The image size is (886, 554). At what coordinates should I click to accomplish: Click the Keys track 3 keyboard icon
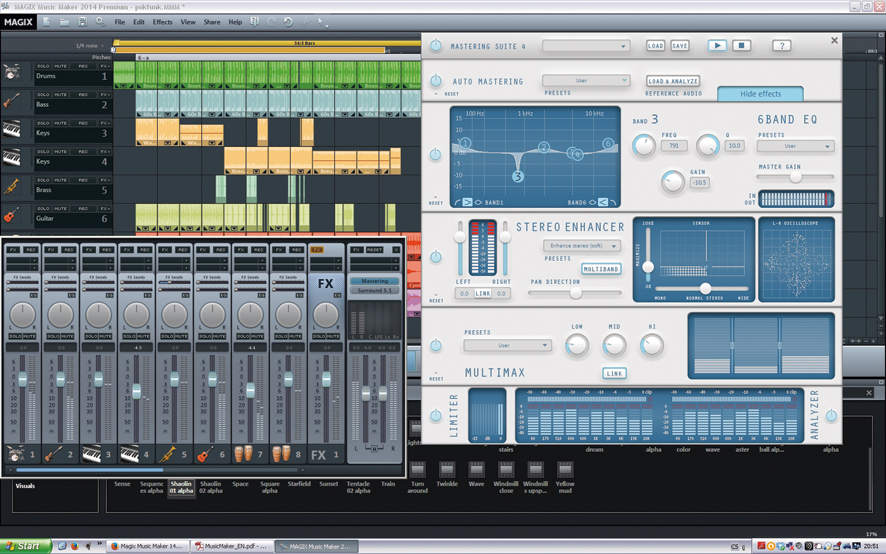(x=11, y=130)
